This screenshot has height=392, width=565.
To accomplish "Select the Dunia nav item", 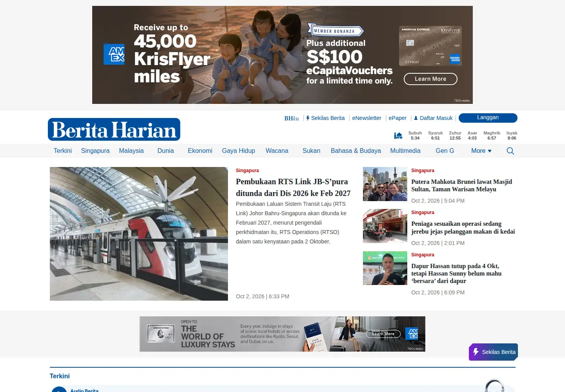I will (x=166, y=151).
